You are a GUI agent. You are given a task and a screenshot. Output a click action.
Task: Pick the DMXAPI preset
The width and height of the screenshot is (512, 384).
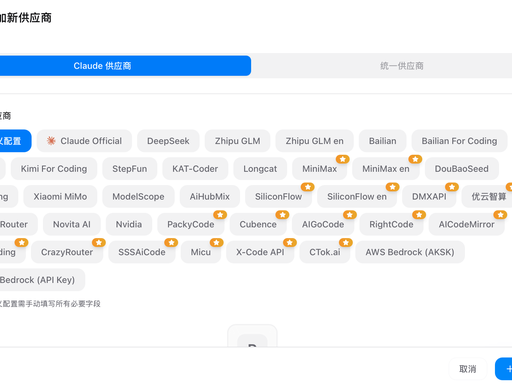tap(429, 196)
